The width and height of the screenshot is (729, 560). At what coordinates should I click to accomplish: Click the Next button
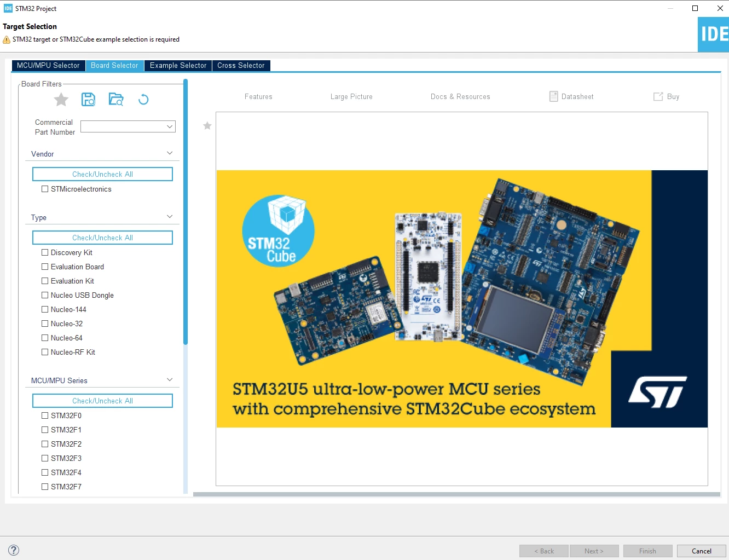pyautogui.click(x=594, y=551)
